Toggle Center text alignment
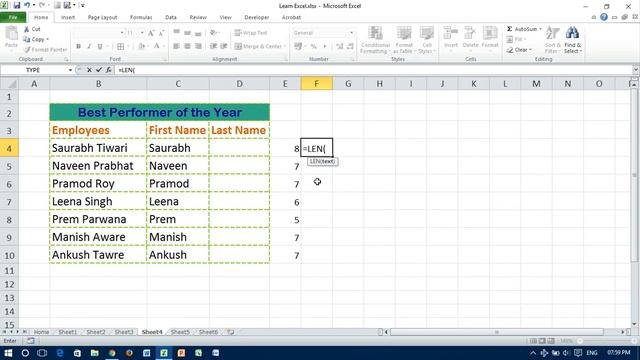 (x=187, y=47)
